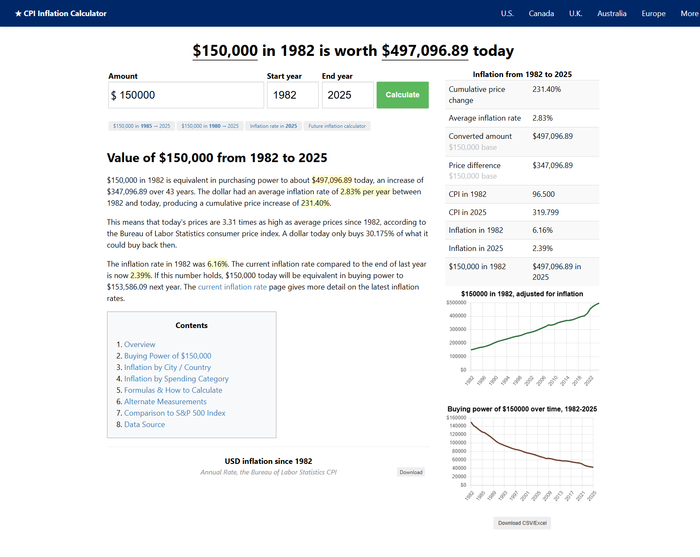Expand the Europe navigation menu
Screen dimensions: 700x557
pyautogui.click(x=653, y=13)
